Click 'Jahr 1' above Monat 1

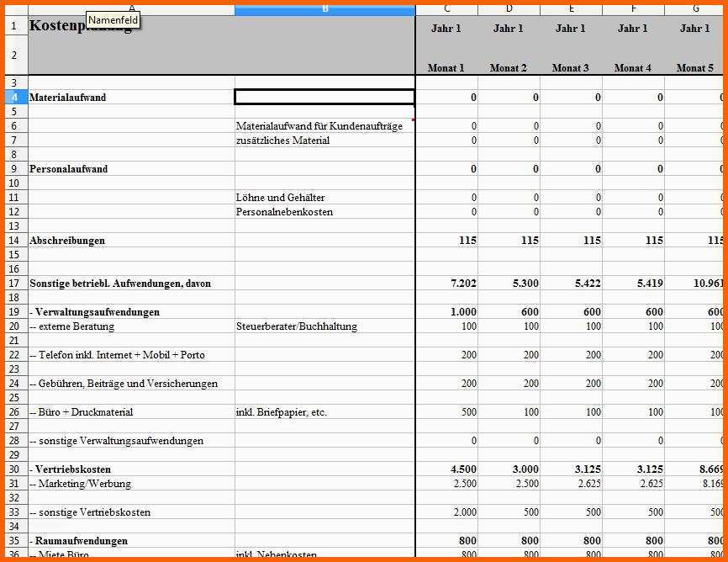click(446, 26)
